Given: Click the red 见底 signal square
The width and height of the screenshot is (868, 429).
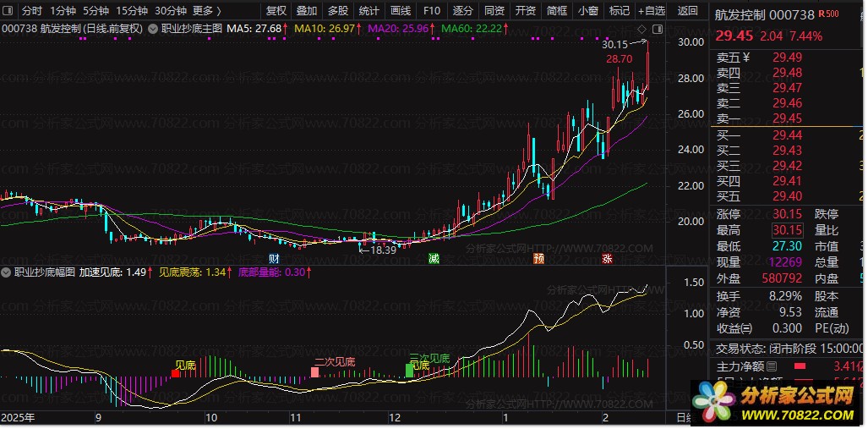Looking at the screenshot, I should (x=175, y=373).
